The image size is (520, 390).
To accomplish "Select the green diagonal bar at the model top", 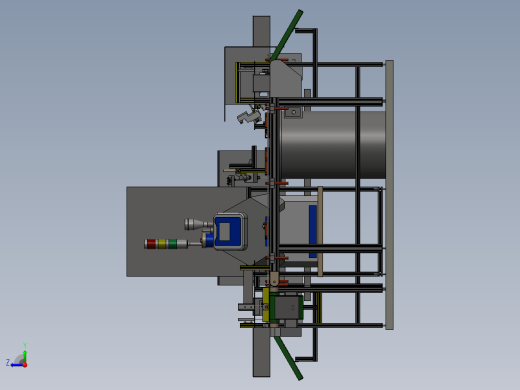I will [287, 35].
